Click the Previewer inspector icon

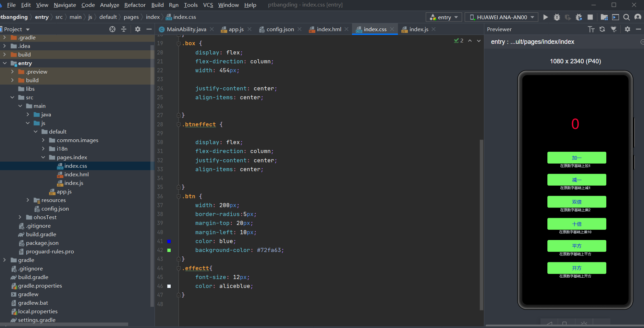[x=613, y=29]
